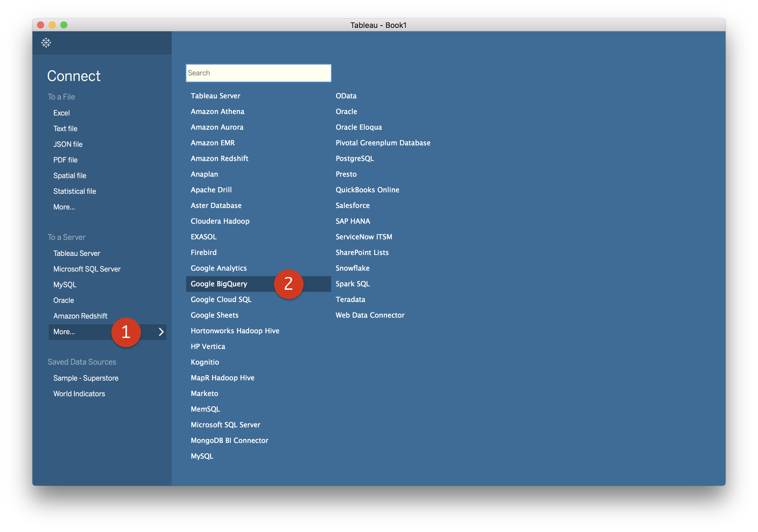
Task: Open More... under To a File
Action: pyautogui.click(x=64, y=207)
